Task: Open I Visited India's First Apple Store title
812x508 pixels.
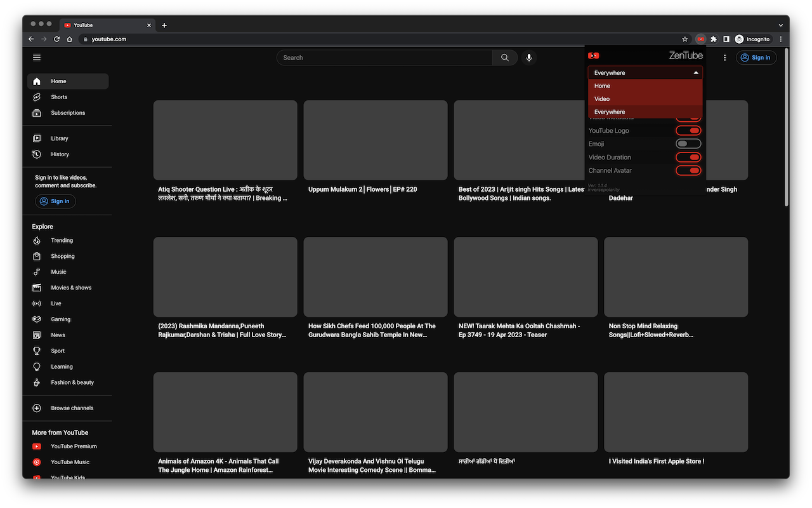Action: pos(657,462)
